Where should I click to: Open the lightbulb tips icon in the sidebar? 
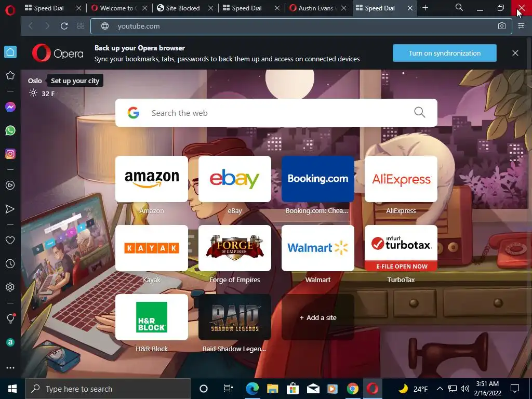10,319
